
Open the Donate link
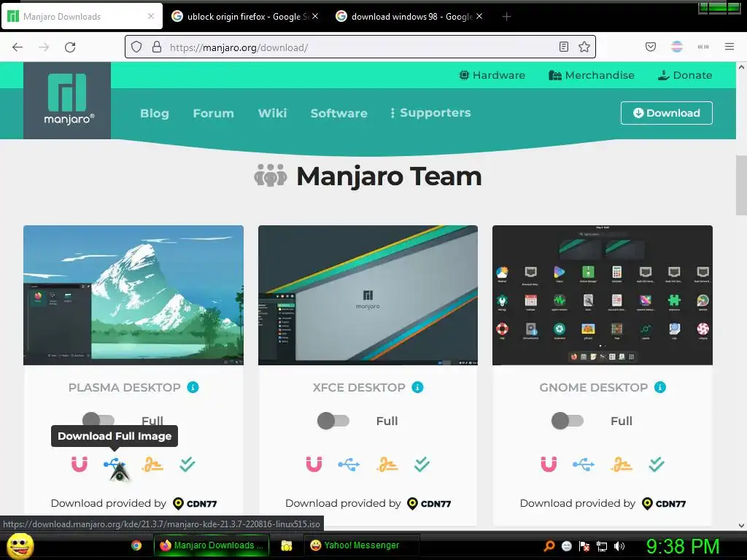(x=685, y=75)
